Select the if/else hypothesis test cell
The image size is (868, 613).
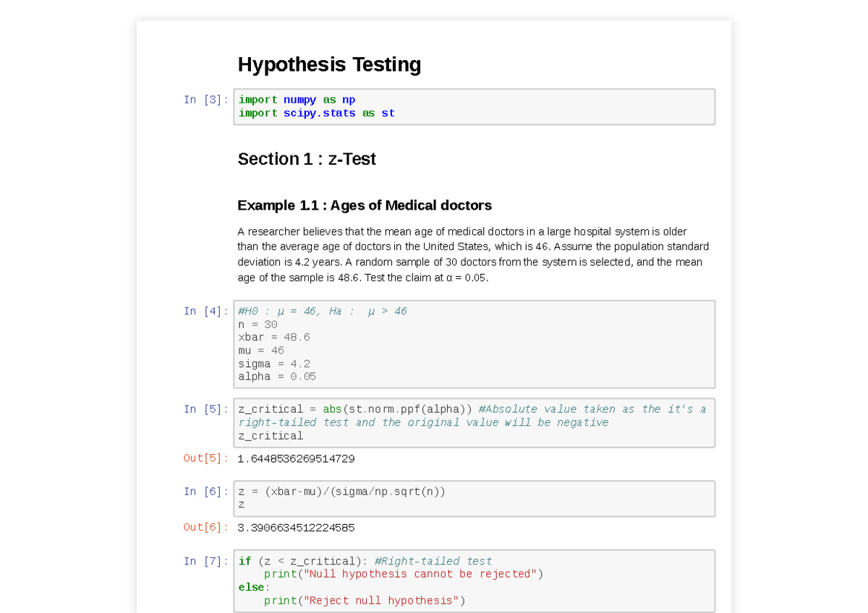pos(474,580)
